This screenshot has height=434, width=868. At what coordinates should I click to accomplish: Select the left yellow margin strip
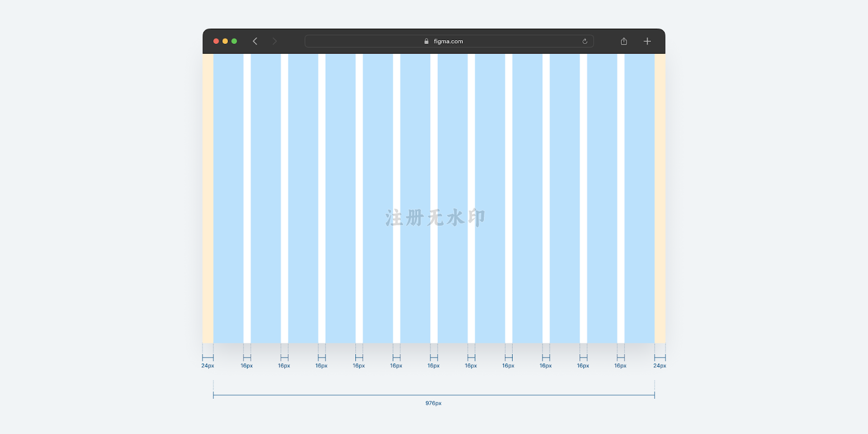point(208,198)
